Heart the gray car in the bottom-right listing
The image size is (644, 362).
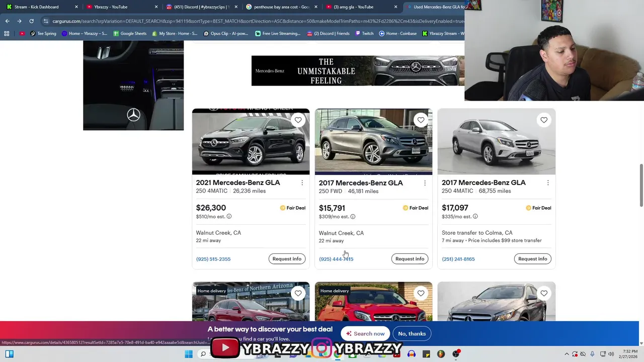pos(544,293)
